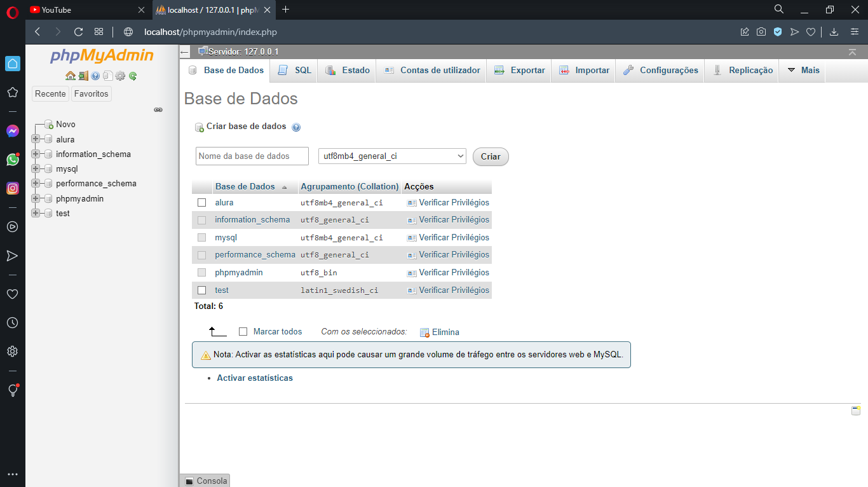Open navigation panel settings gear icon
Image resolution: width=868 pixels, height=487 pixels.
point(120,76)
